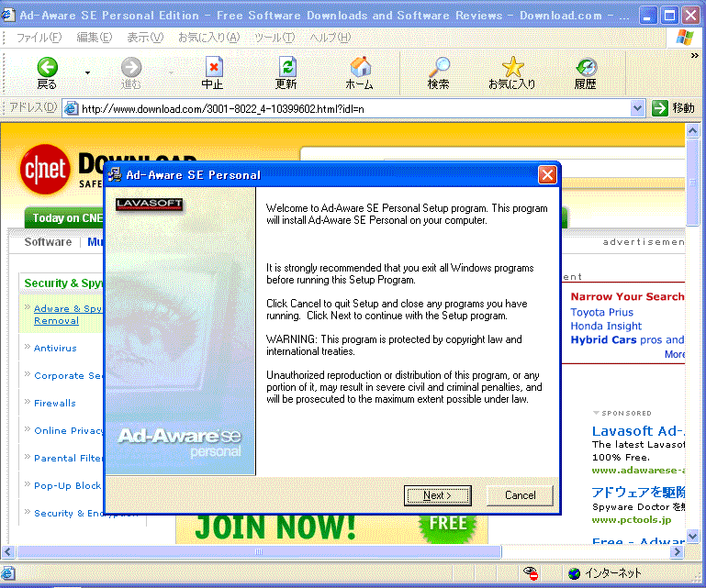The width and height of the screenshot is (706, 588).
Task: Click the IE icon in window title bar
Action: 7,15
